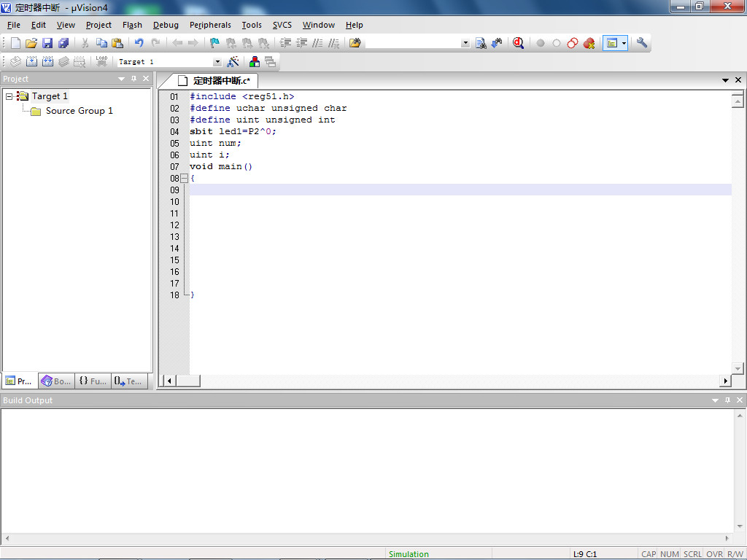The height and width of the screenshot is (560, 747).
Task: Rebuild all target files with the double-arrow icon
Action: tap(47, 61)
